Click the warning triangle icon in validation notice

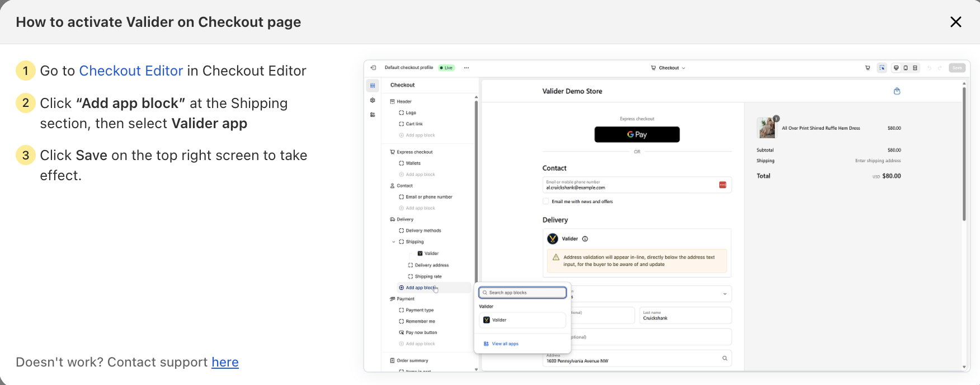pos(556,257)
